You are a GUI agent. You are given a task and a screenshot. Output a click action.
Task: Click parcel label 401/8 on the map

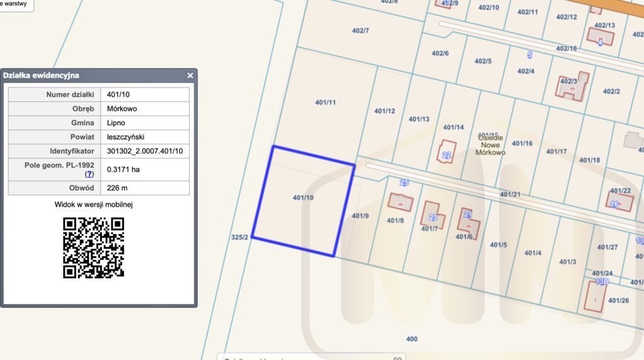click(x=395, y=221)
